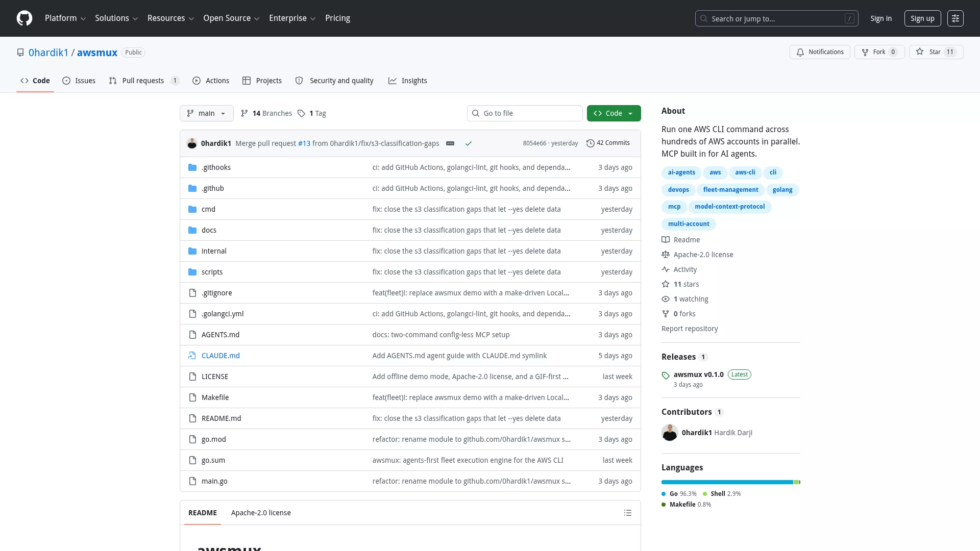Click the branch icon beside 14 Branches
Viewport: 980px width, 551px height.
click(x=244, y=113)
